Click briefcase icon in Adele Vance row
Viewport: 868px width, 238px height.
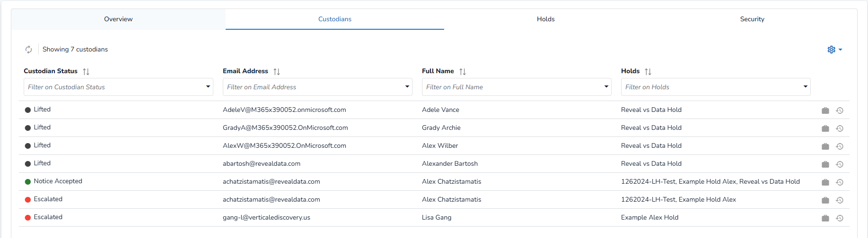tap(825, 110)
